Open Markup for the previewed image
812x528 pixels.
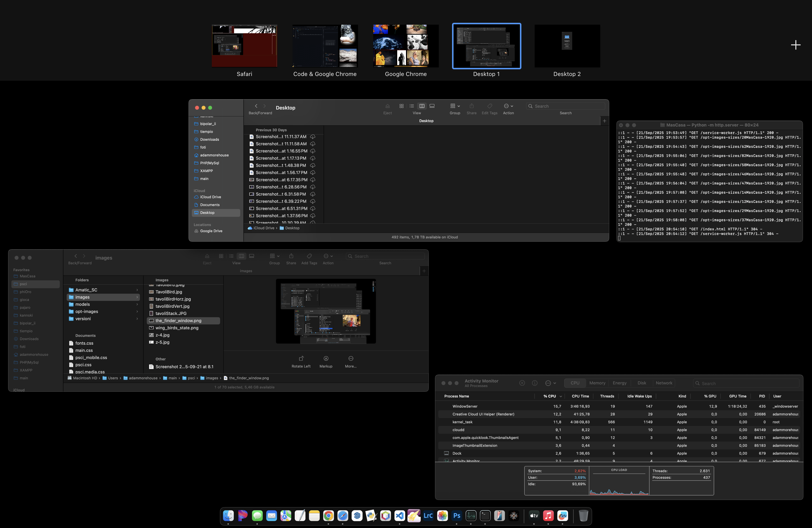click(326, 358)
